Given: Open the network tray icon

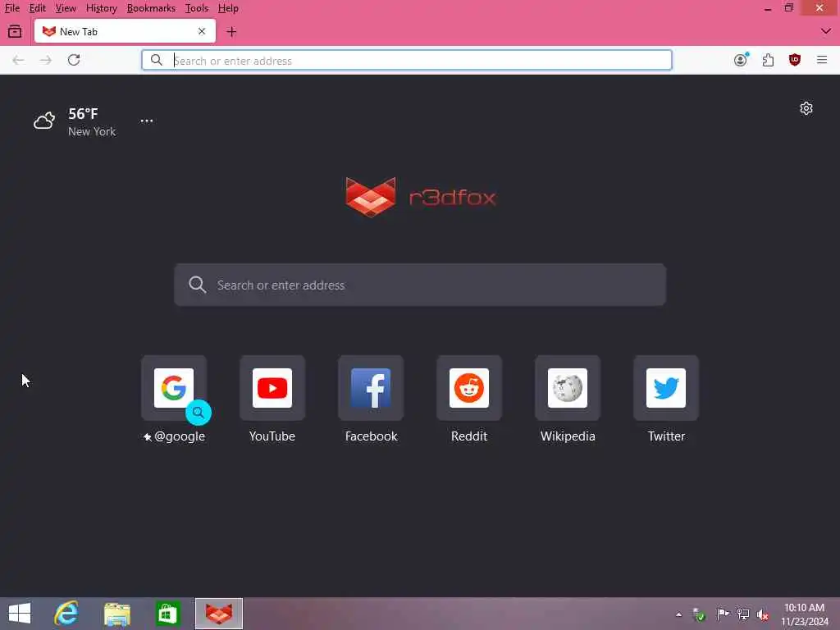Looking at the screenshot, I should pyautogui.click(x=743, y=614).
